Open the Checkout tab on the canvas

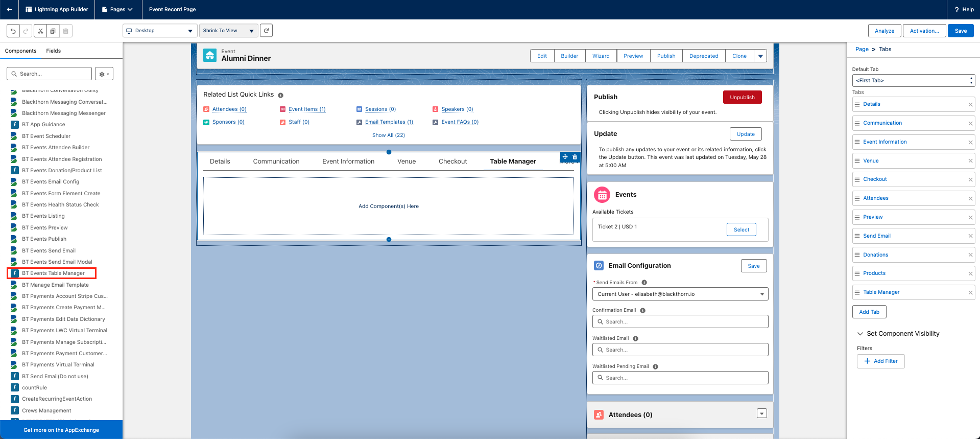pyautogui.click(x=453, y=161)
